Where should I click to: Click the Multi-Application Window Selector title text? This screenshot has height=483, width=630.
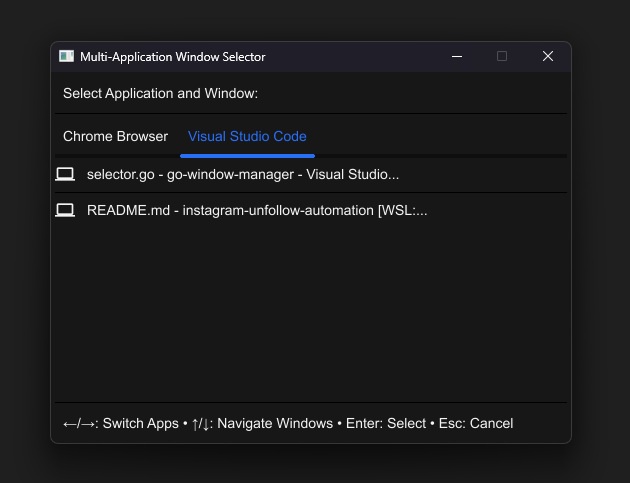click(x=173, y=57)
